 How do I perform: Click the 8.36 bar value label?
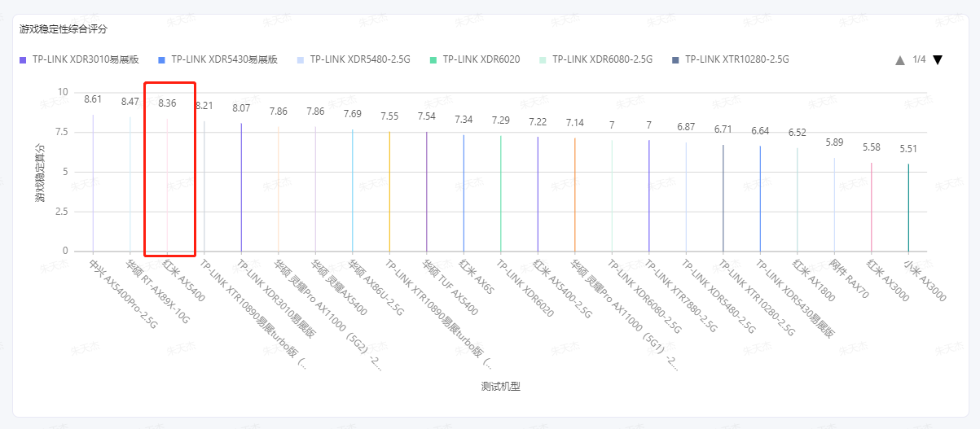coord(167,103)
